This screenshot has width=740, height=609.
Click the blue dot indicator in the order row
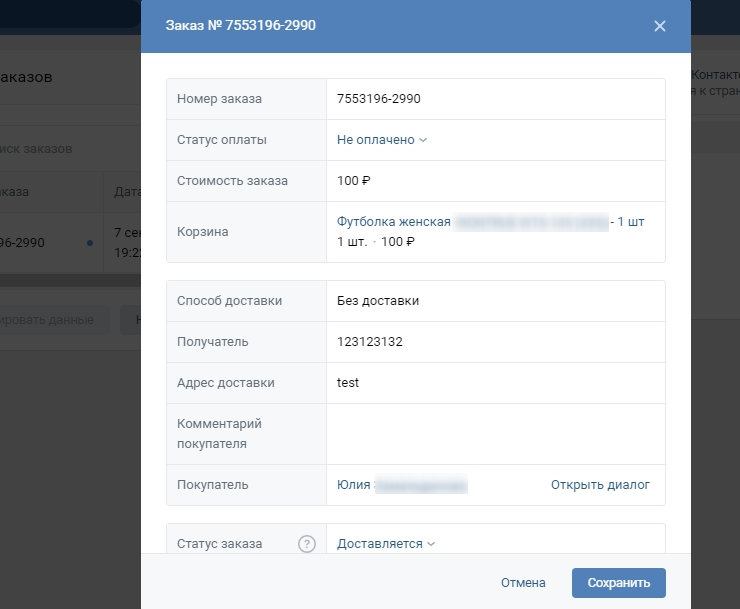90,242
